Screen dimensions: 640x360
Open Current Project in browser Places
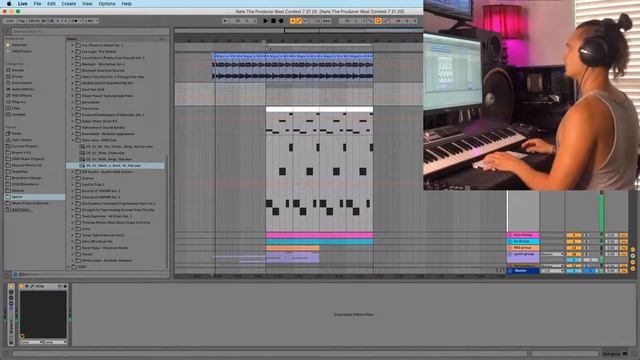point(24,146)
